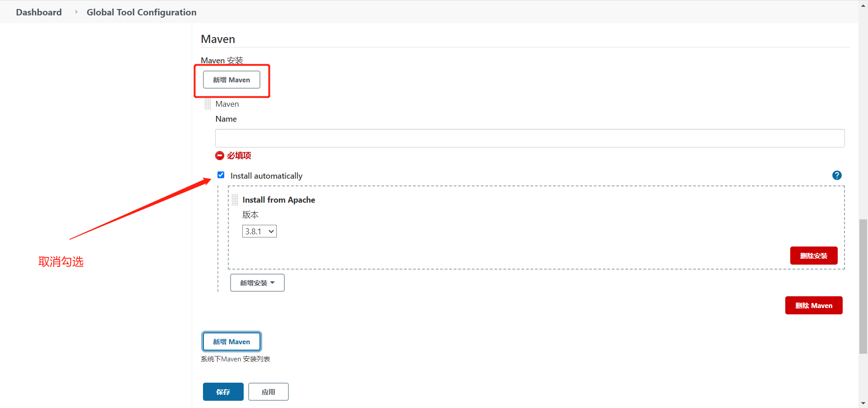Click the top 新增 Maven button

[231, 80]
